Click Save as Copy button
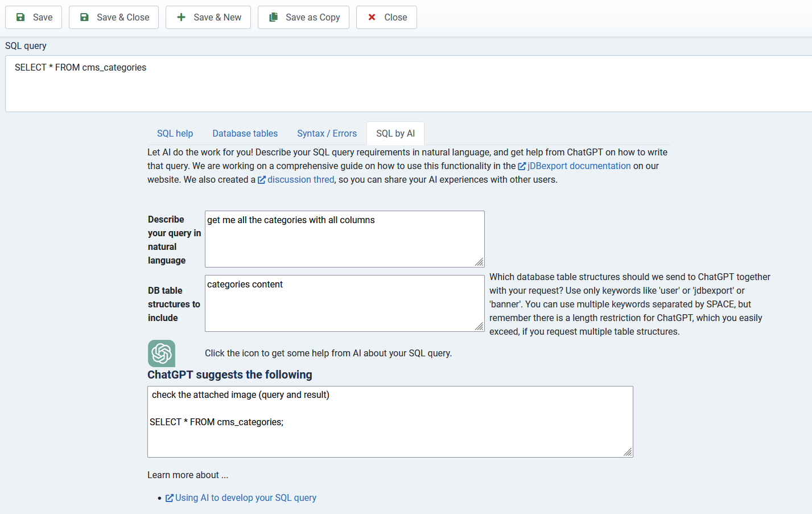 [x=303, y=18]
